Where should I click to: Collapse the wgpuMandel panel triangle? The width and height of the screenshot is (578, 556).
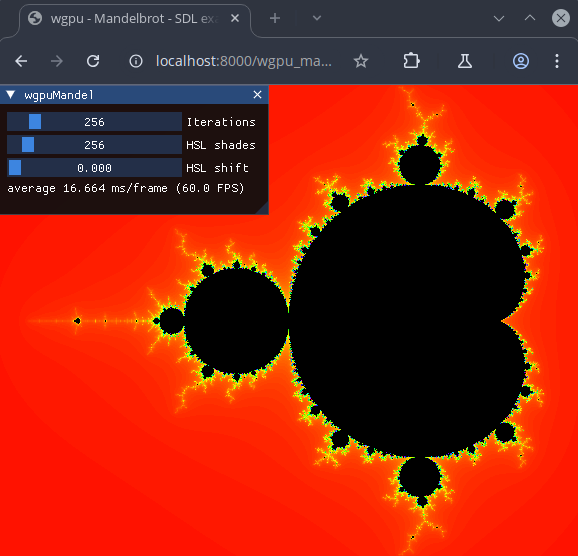coord(11,95)
